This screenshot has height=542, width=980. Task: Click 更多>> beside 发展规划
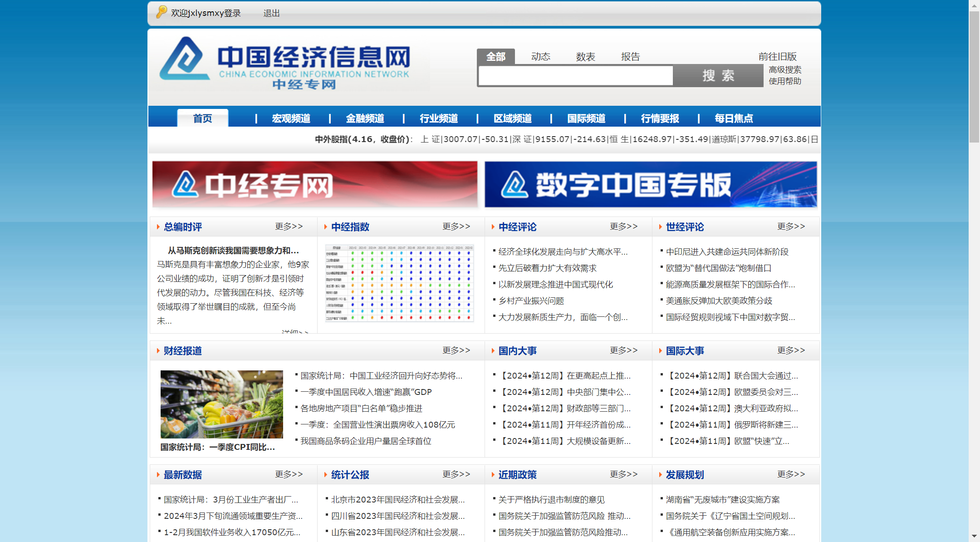click(791, 474)
